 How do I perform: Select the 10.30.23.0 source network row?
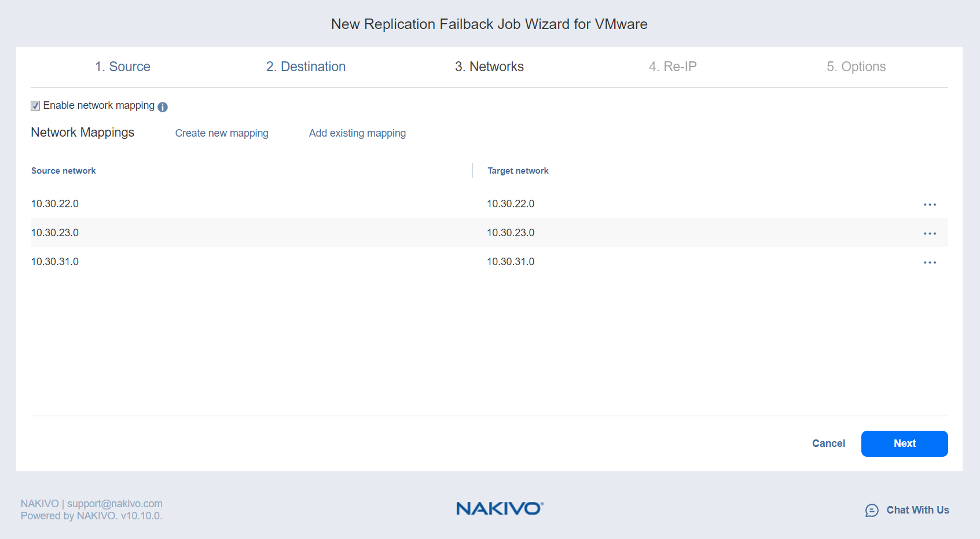[55, 233]
